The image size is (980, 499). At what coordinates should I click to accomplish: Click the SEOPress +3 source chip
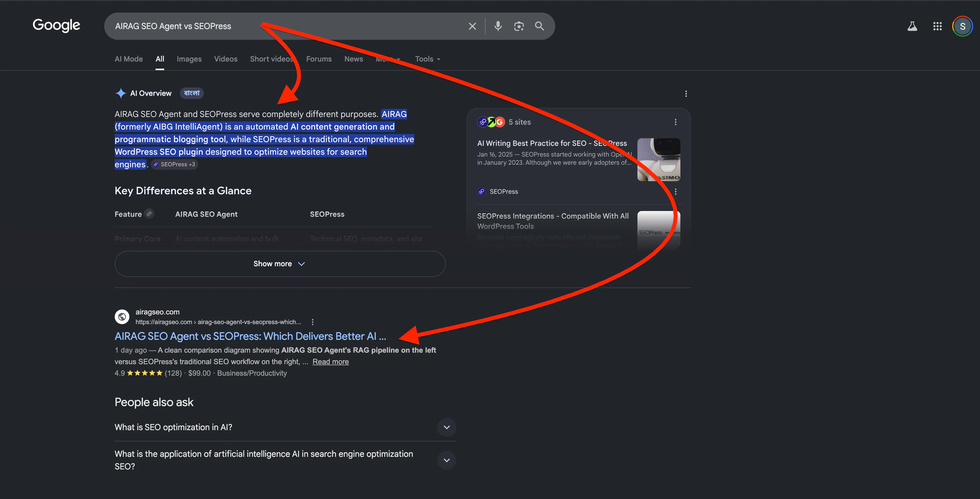(x=175, y=164)
